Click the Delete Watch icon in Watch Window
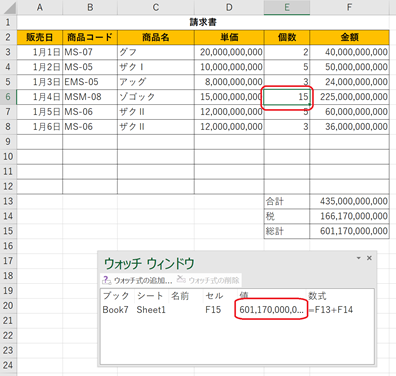 (x=181, y=279)
